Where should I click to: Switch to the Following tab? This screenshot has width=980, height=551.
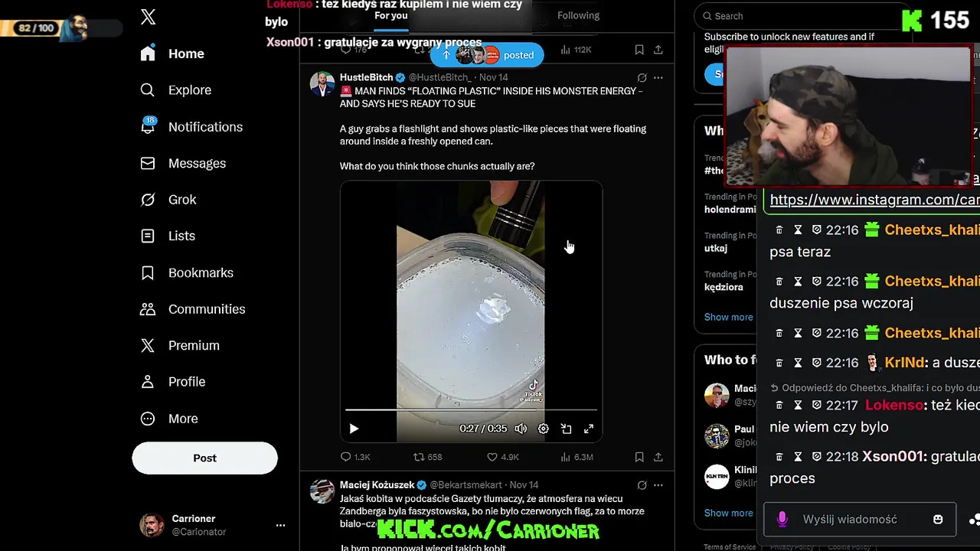(x=578, y=15)
